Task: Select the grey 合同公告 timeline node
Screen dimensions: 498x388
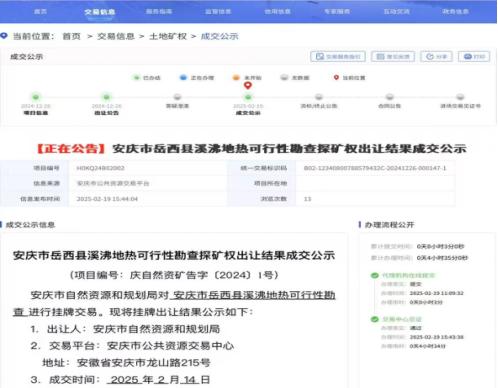Action: (x=390, y=97)
